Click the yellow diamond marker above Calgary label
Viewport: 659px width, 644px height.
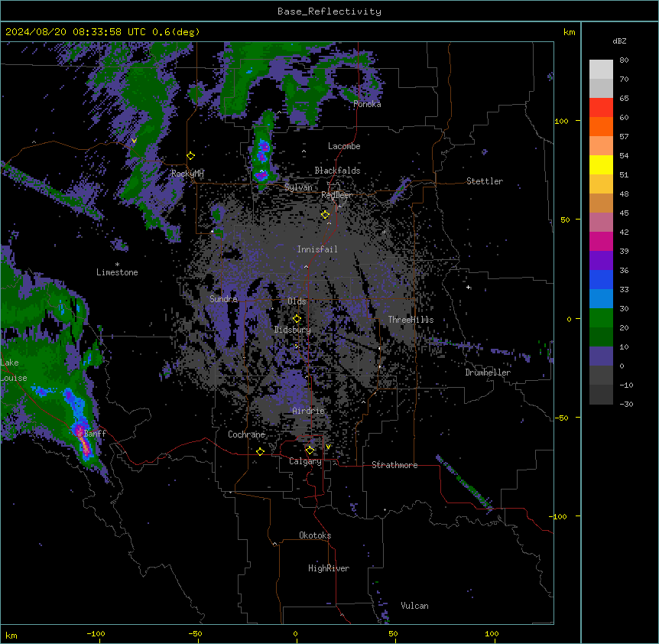[x=310, y=450]
